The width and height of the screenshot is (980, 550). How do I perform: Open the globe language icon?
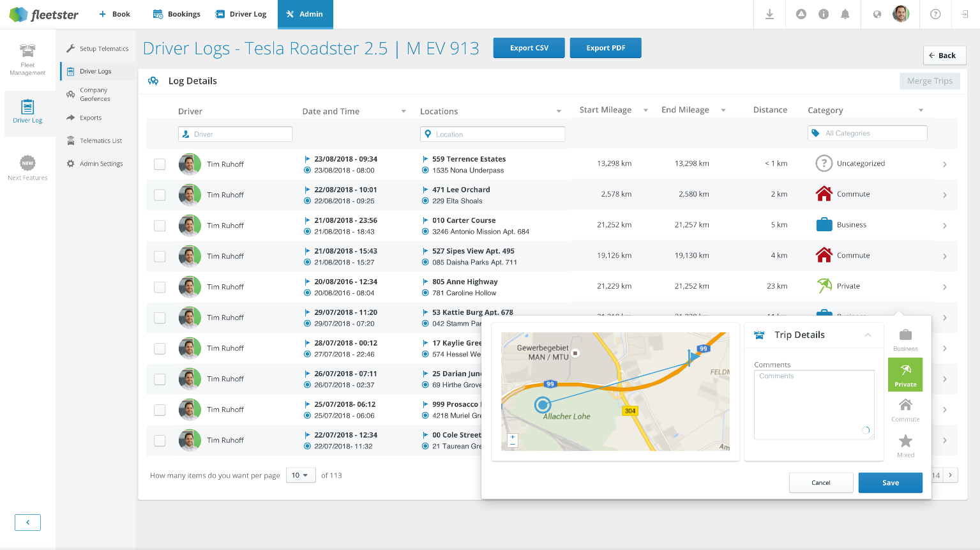coord(877,14)
